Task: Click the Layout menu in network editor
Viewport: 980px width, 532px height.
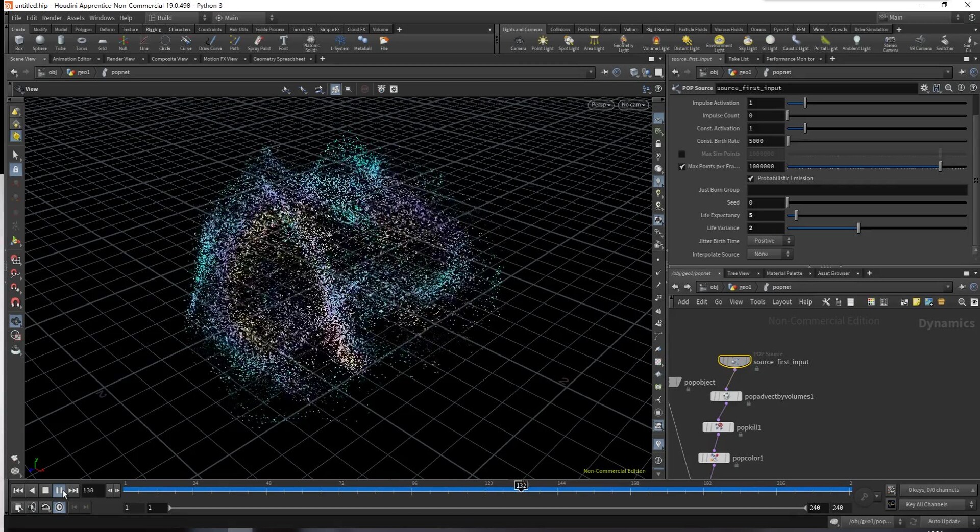Action: [781, 302]
